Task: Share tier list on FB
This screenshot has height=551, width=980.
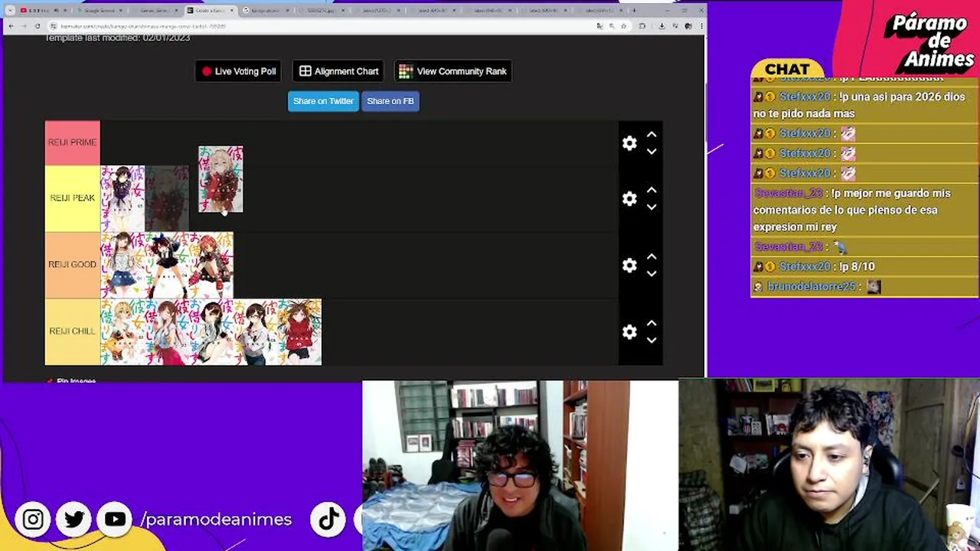Action: pos(390,101)
